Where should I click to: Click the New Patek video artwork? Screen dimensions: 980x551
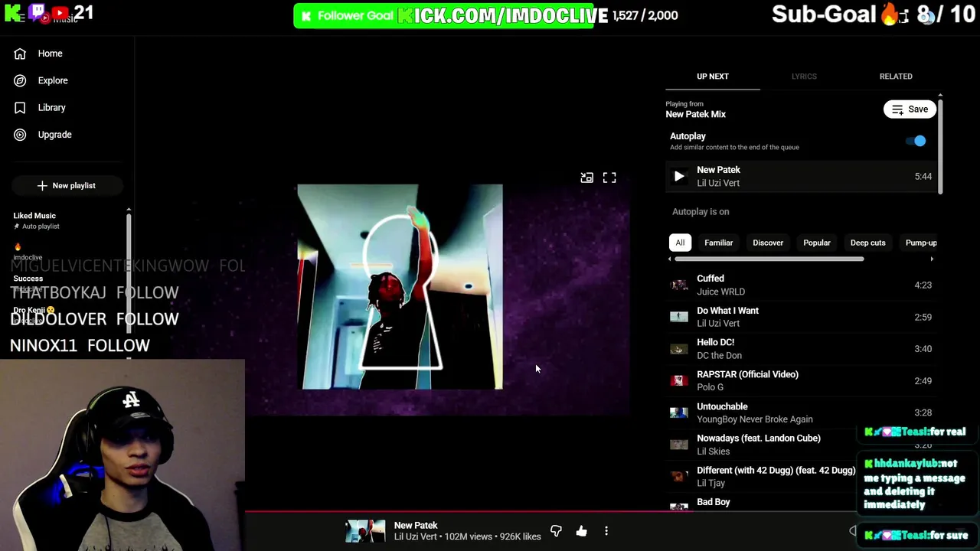400,287
